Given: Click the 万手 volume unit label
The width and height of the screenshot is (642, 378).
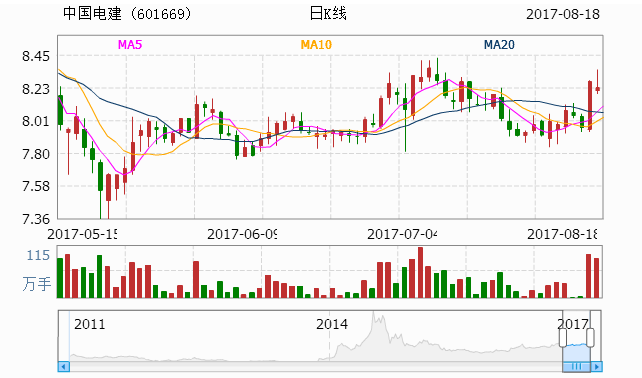Looking at the screenshot, I should tap(36, 284).
